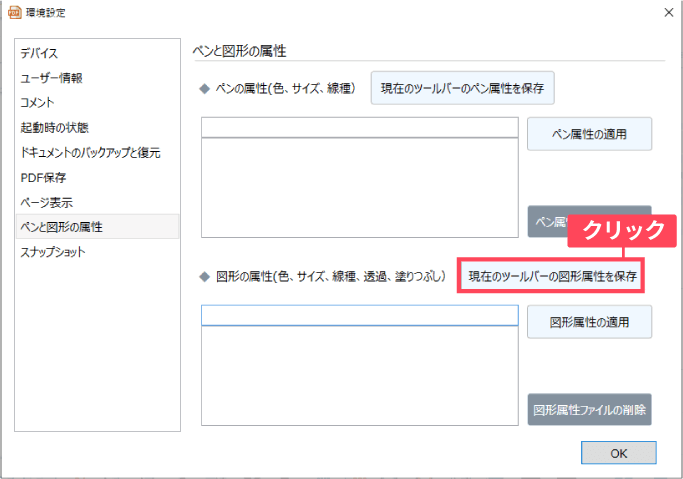This screenshot has width=683, height=479.
Task: Select デバイス in the settings sidebar
Action: pyautogui.click(x=39, y=52)
